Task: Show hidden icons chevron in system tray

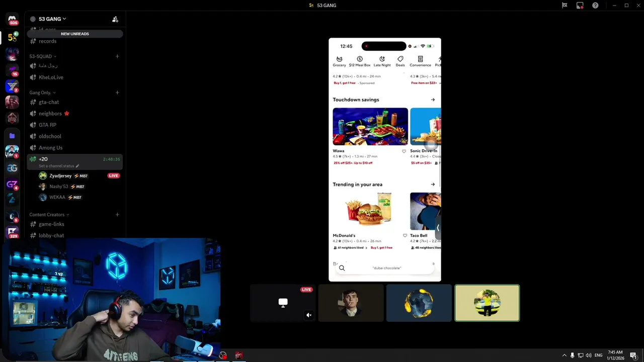Action: pyautogui.click(x=564, y=355)
